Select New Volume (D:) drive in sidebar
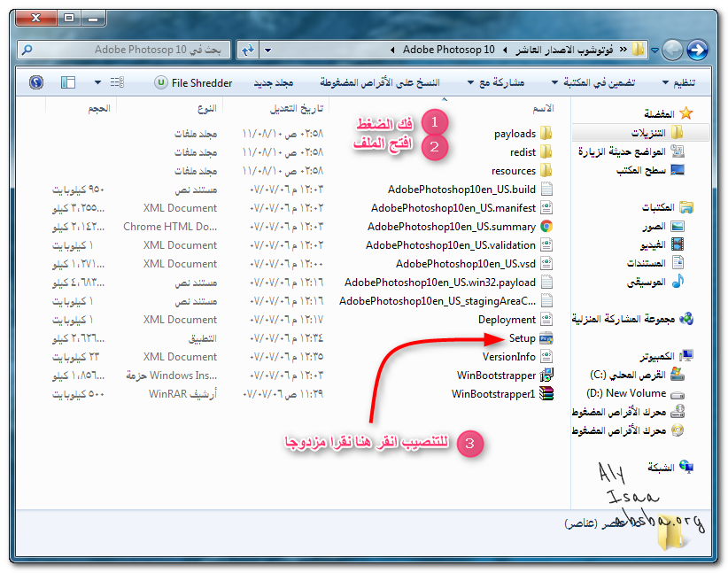The width and height of the screenshot is (728, 573). coord(634,392)
